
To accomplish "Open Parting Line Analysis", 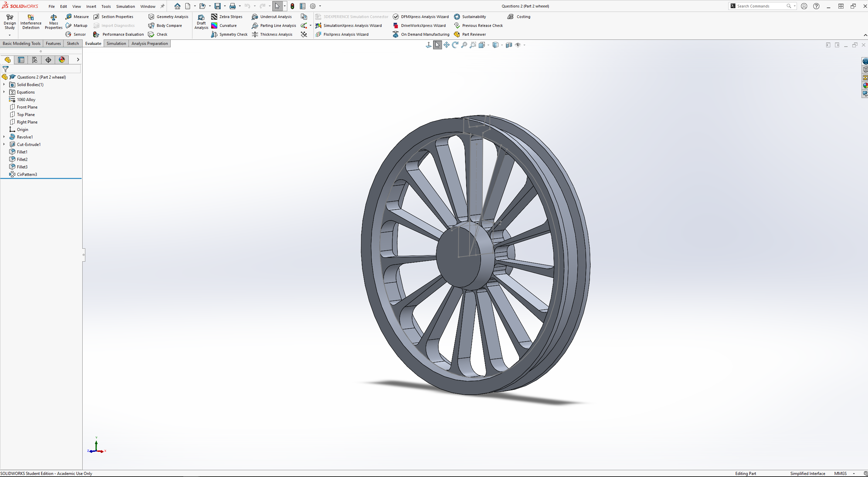I will [x=274, y=26].
